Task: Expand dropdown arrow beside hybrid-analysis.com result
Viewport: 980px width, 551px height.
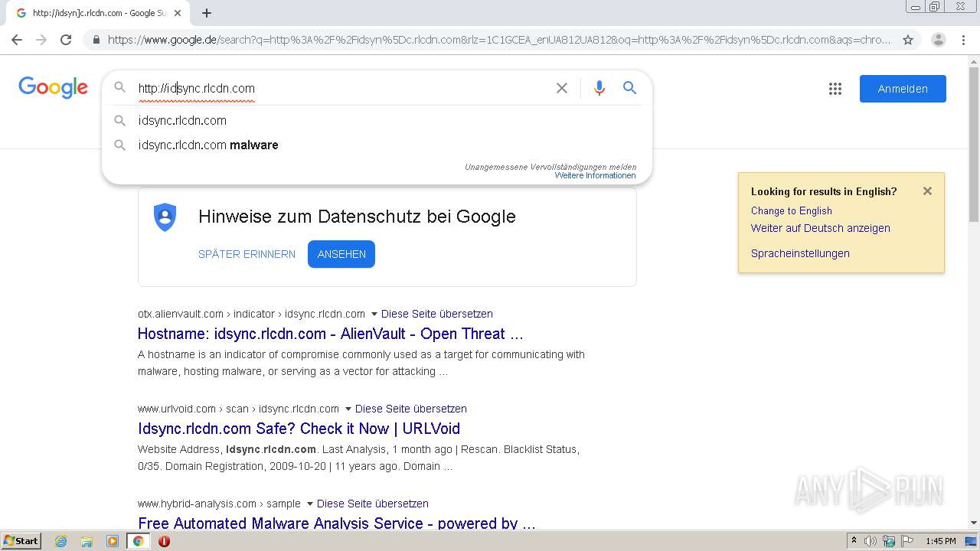Action: (x=309, y=504)
